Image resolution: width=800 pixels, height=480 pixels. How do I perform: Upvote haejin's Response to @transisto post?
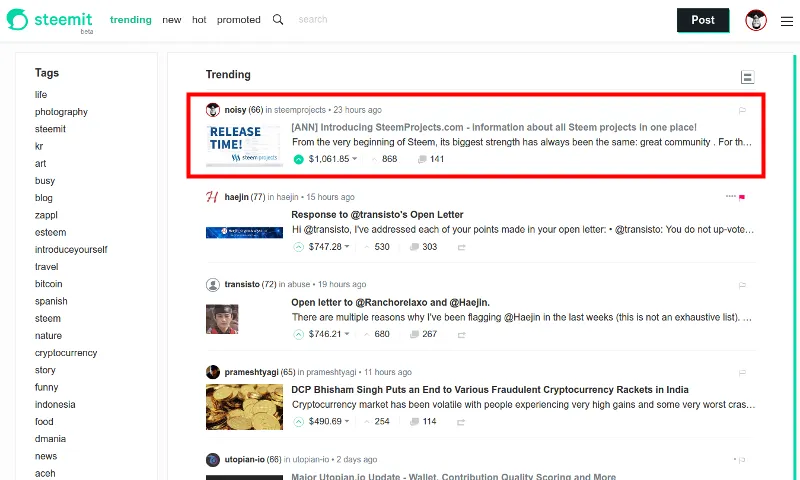[x=298, y=247]
